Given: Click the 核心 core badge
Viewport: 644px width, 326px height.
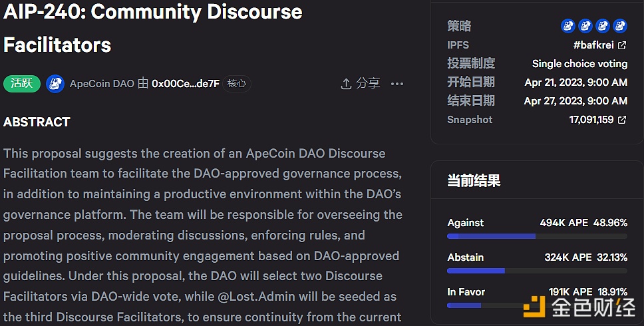Looking at the screenshot, I should coord(236,84).
